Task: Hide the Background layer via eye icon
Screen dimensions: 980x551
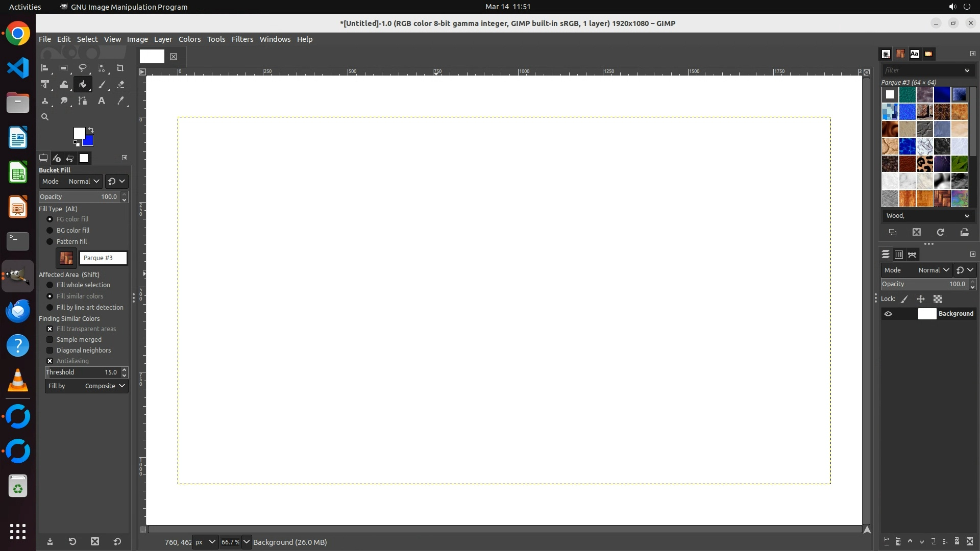Action: tap(888, 314)
